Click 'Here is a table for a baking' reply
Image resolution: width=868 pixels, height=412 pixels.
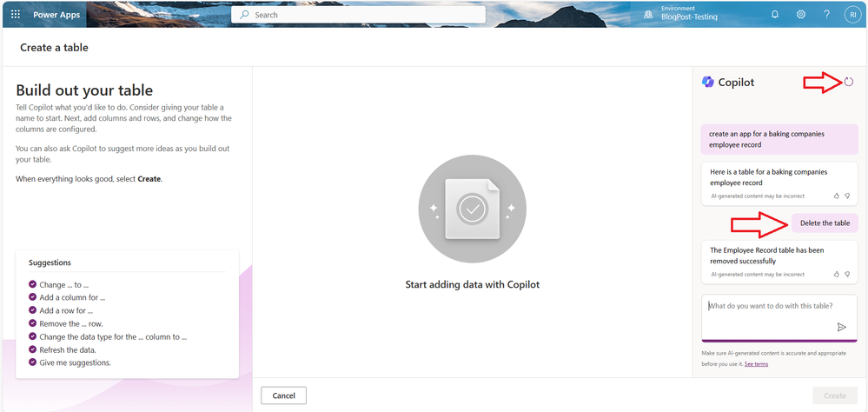click(779, 183)
